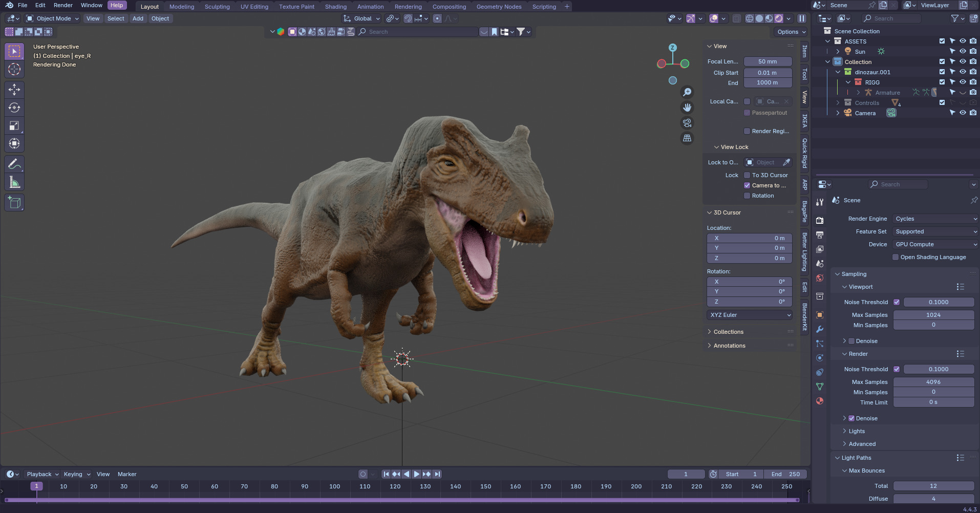Open the File menu
The image size is (980, 513).
(23, 5)
